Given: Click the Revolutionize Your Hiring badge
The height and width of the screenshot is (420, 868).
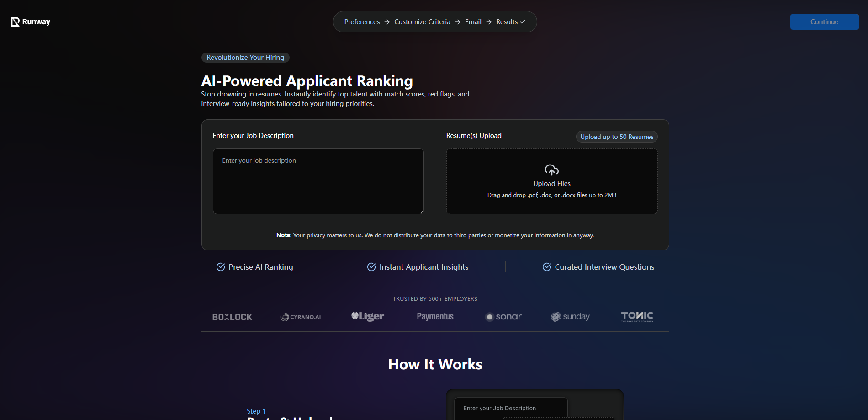Looking at the screenshot, I should 245,57.
